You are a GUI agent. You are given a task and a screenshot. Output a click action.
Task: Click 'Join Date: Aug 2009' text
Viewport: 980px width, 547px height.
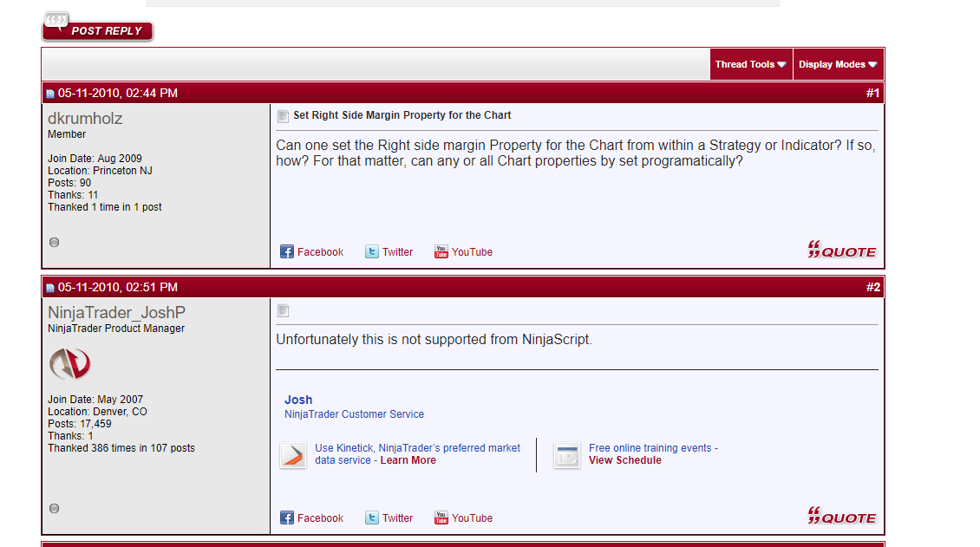coord(95,159)
